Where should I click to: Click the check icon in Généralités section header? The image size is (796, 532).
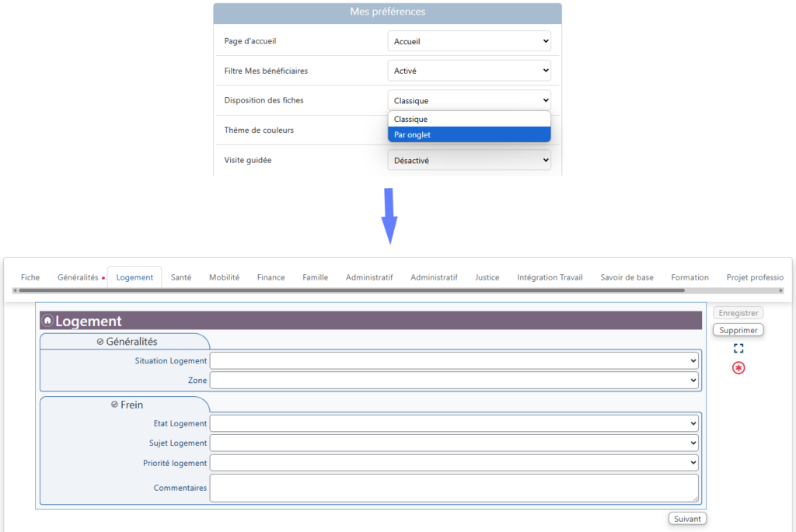coord(99,342)
